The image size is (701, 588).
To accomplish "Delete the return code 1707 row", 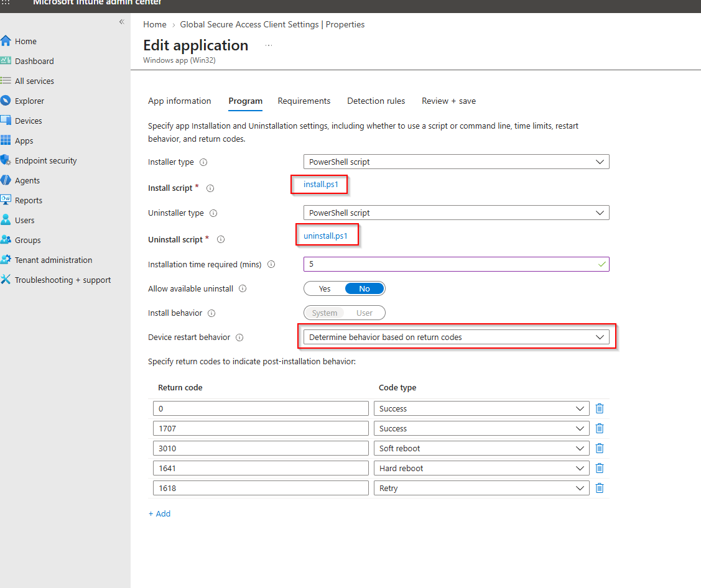I will (600, 428).
